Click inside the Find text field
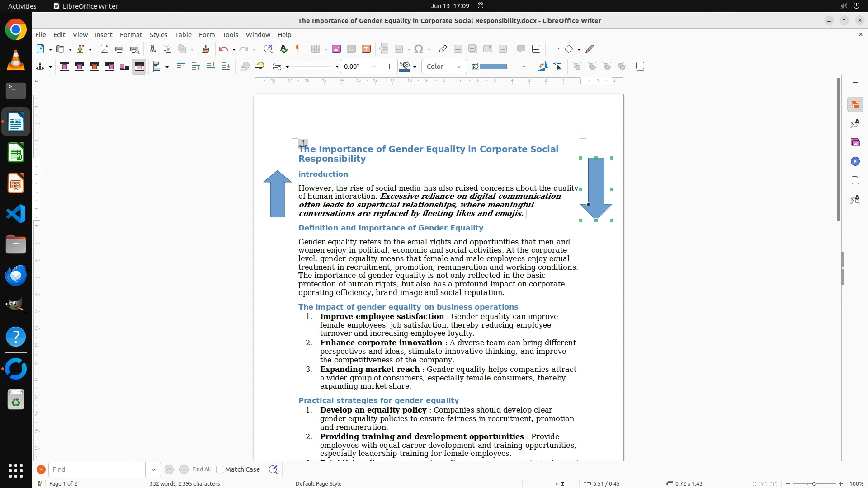Screen dimensions: 868x488 (x=97, y=469)
